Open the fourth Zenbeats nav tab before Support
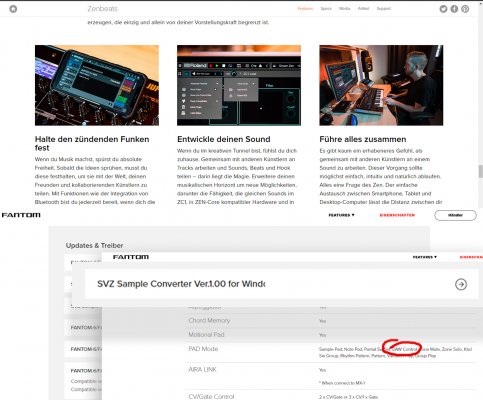Viewport: 483px width, 400px height. pyautogui.click(x=363, y=9)
